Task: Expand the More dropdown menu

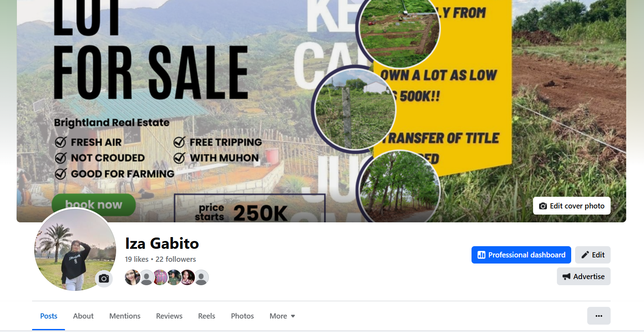Action: pos(283,316)
